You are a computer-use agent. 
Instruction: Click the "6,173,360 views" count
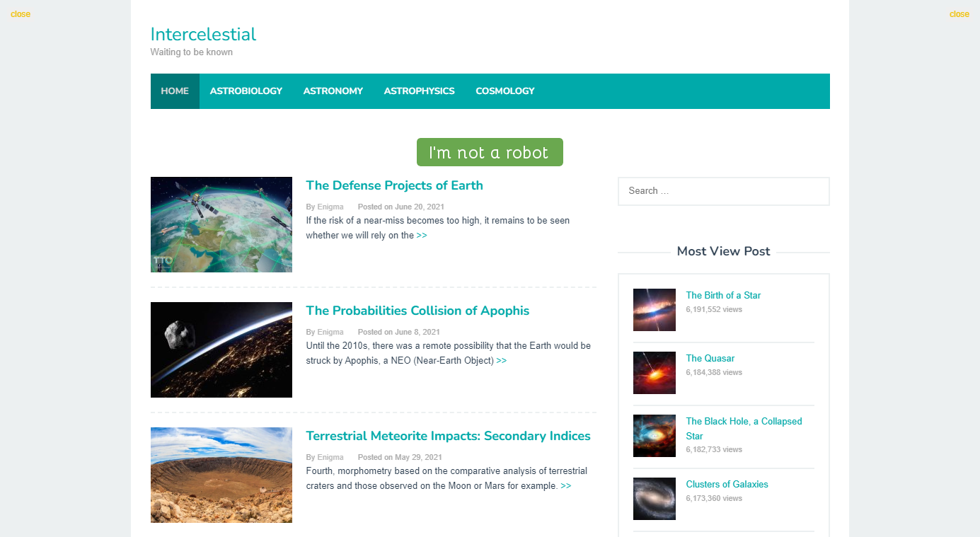(x=714, y=498)
